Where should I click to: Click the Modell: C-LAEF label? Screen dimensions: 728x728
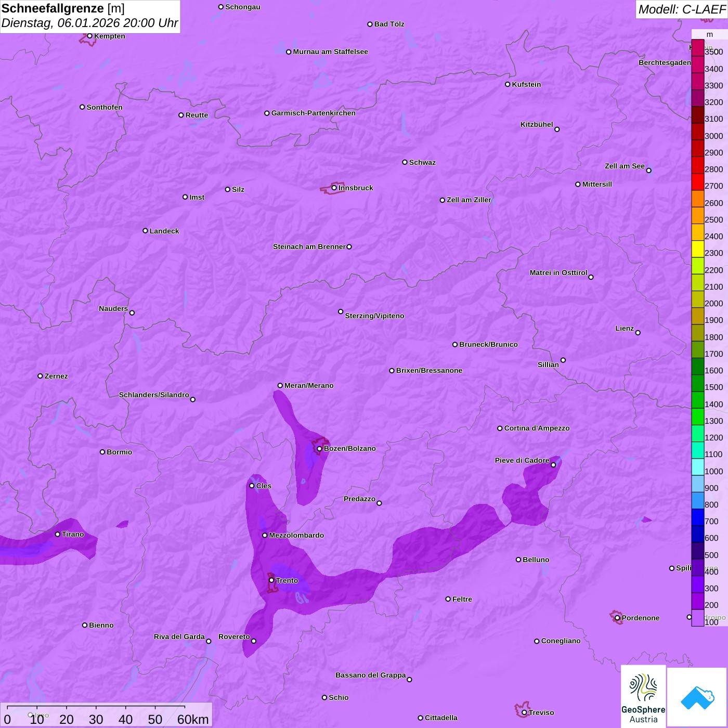[681, 9]
